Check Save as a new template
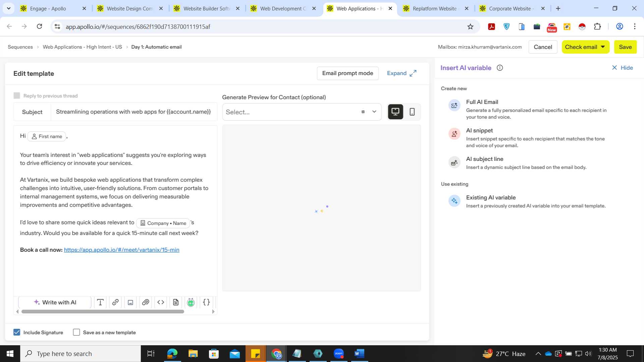This screenshot has width=644, height=362. pos(76,332)
